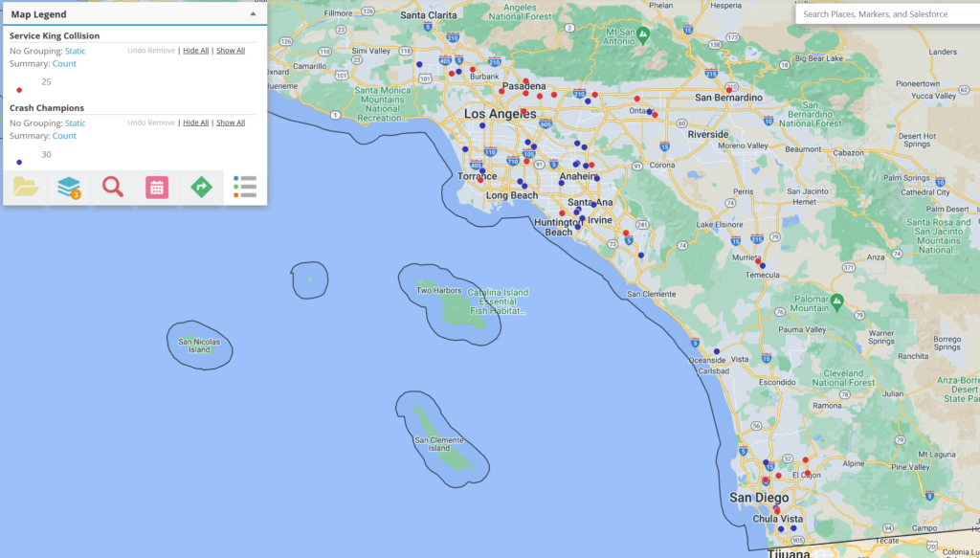Click the red Service King legend dot

[19, 90]
